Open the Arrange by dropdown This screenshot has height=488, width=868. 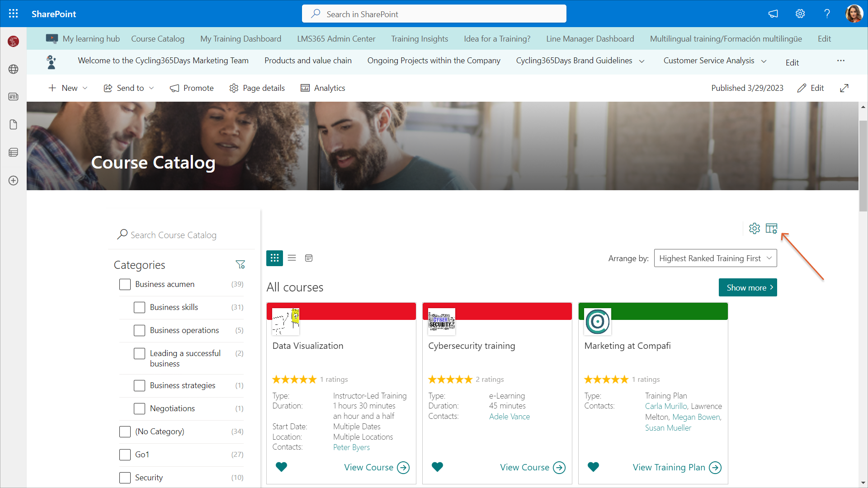pos(715,258)
